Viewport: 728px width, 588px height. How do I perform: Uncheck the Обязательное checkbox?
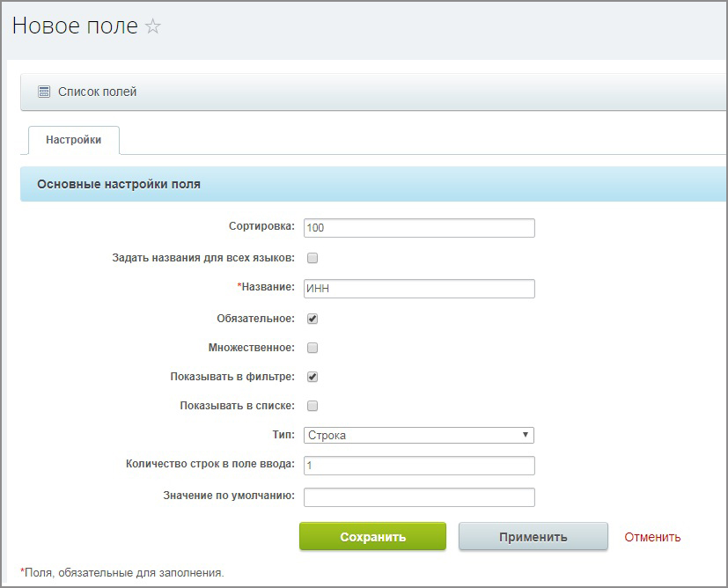coord(312,319)
